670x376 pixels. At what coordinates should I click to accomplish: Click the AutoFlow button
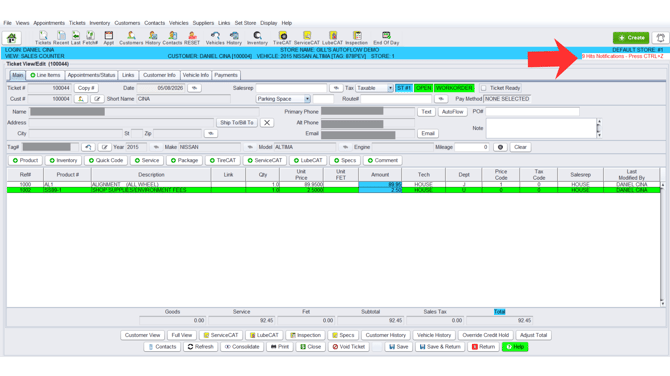tap(452, 112)
